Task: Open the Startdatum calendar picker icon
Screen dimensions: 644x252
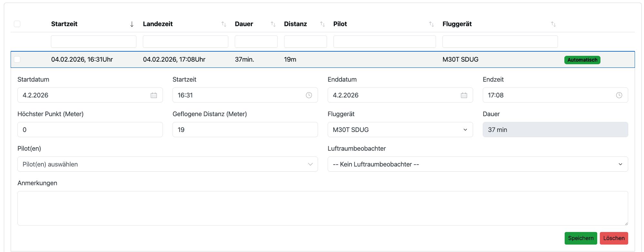Action: [154, 95]
